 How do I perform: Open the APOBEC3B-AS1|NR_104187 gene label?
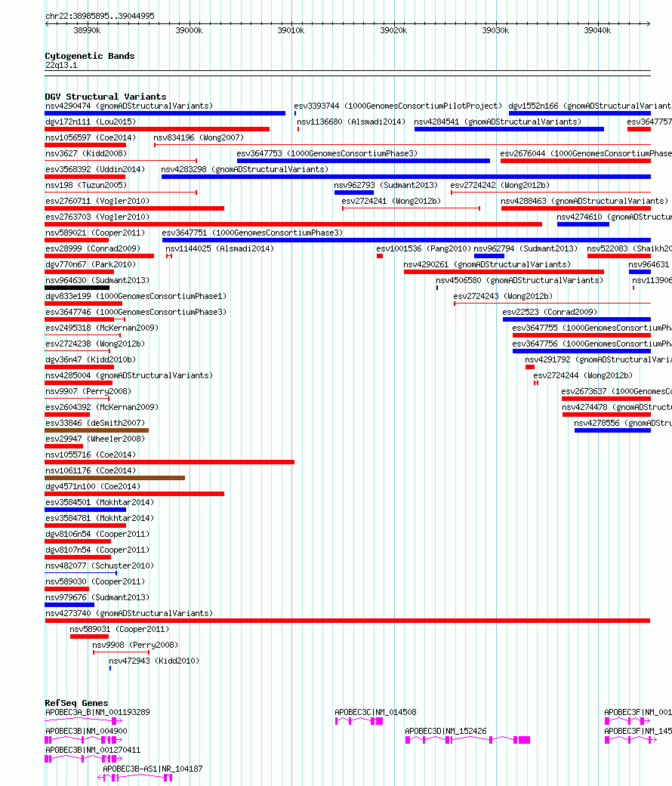[153, 769]
